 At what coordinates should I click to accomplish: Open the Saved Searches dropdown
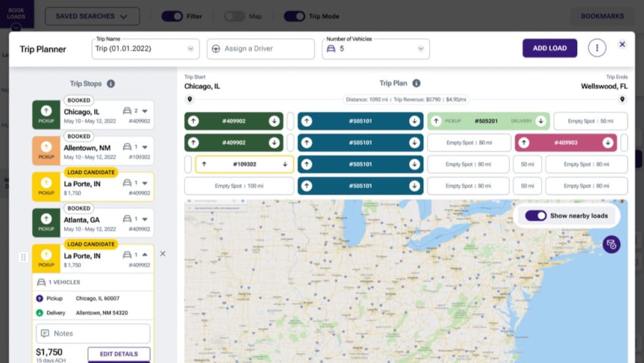[x=92, y=16]
